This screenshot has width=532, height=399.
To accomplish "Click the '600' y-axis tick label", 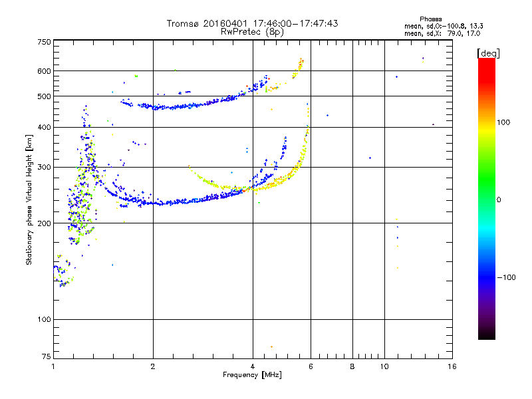I will tap(44, 71).
